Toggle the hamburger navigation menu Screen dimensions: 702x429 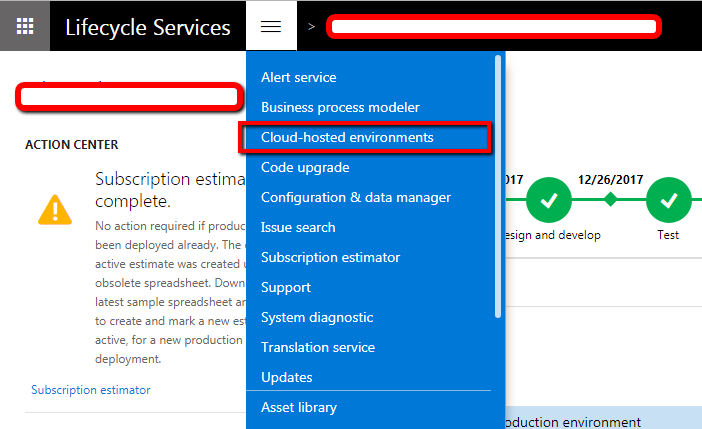tap(271, 26)
